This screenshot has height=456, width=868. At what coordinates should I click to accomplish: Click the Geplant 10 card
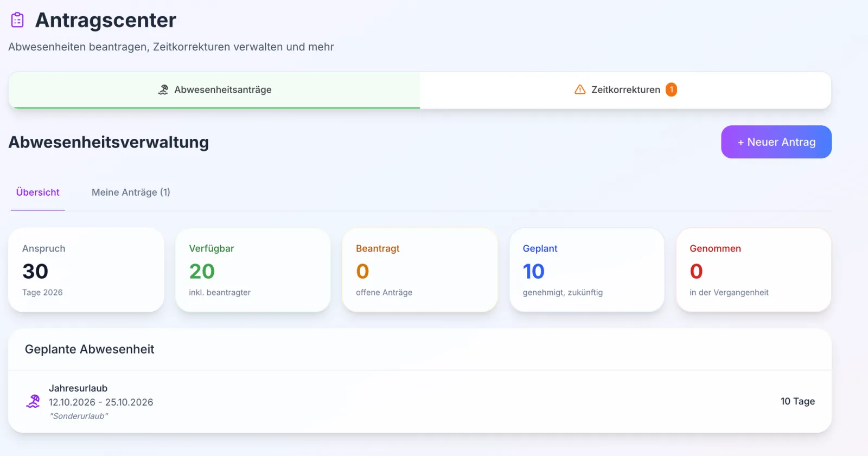pyautogui.click(x=587, y=270)
